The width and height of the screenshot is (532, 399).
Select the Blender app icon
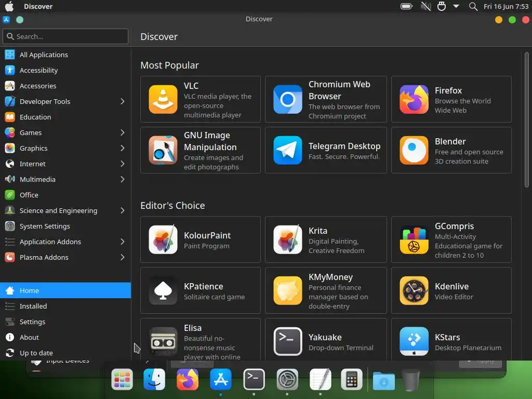(414, 150)
